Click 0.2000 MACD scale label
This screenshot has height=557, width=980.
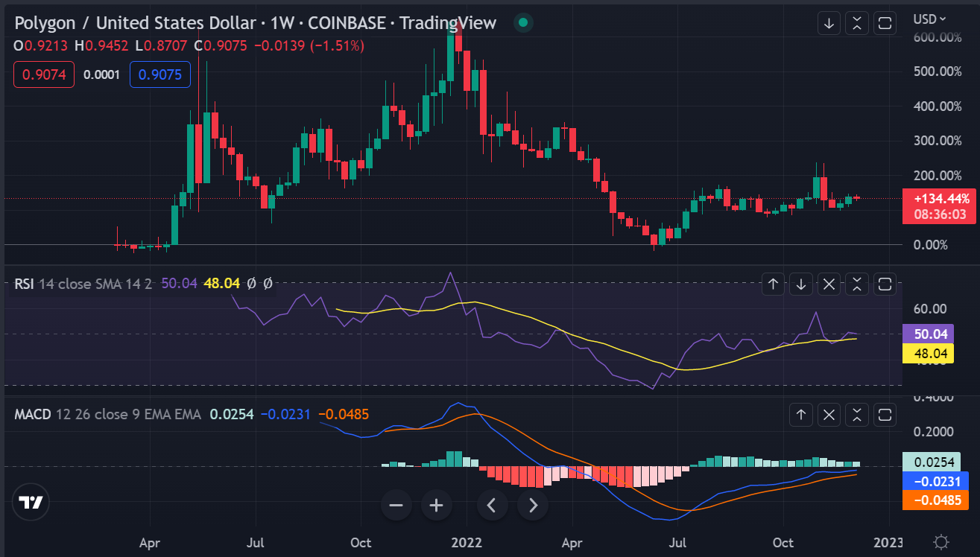(x=932, y=431)
